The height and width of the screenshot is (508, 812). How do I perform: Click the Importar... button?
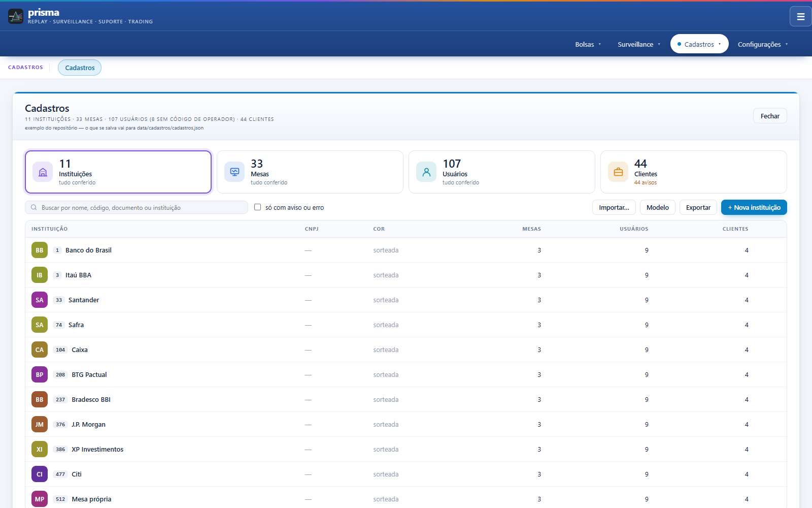[614, 207]
